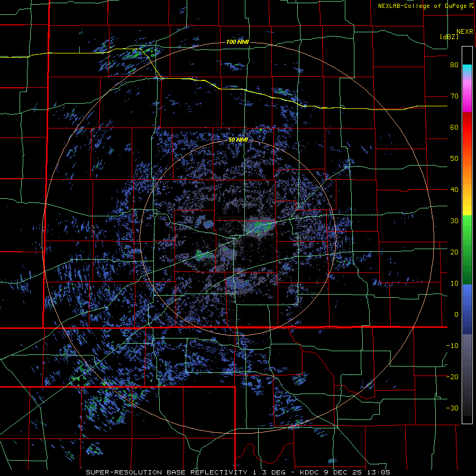Click the 100 NMI range ring label
This screenshot has height=476, width=476.
click(x=237, y=42)
